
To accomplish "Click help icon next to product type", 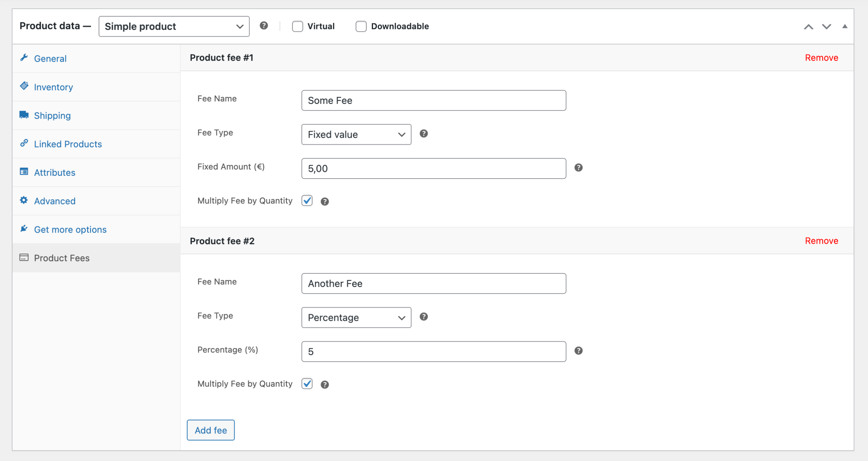I will coord(264,26).
